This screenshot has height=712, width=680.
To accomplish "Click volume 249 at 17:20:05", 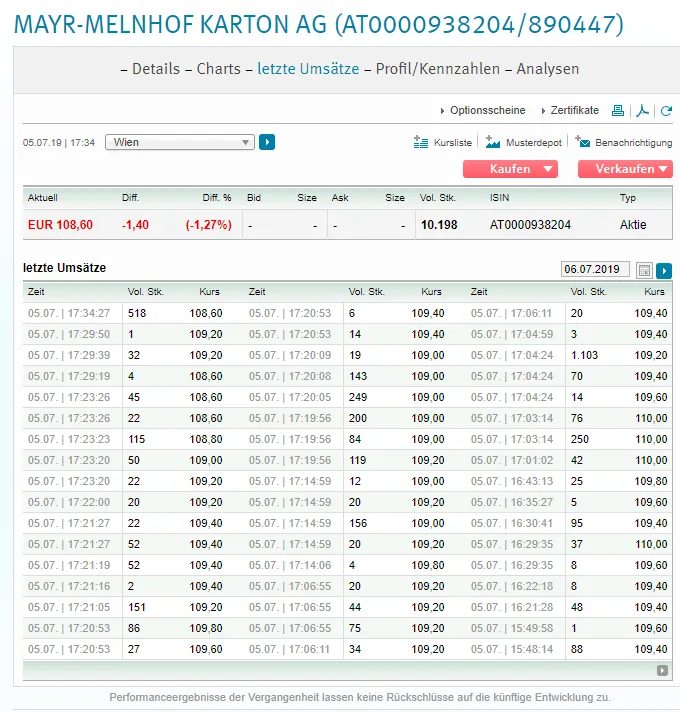I will (x=358, y=397).
